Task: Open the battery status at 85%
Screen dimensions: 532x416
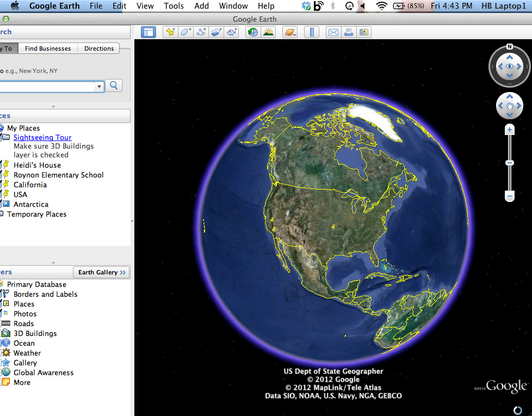Action: click(409, 6)
